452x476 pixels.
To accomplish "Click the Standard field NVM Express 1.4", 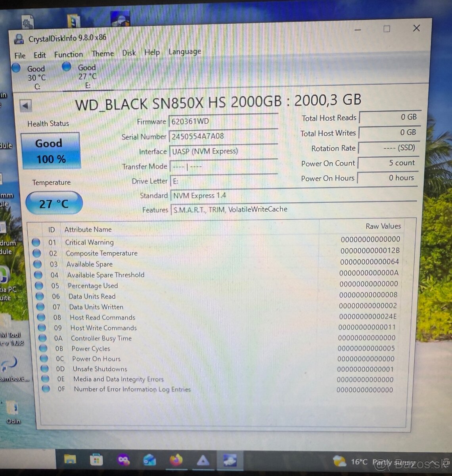I will coord(293,195).
